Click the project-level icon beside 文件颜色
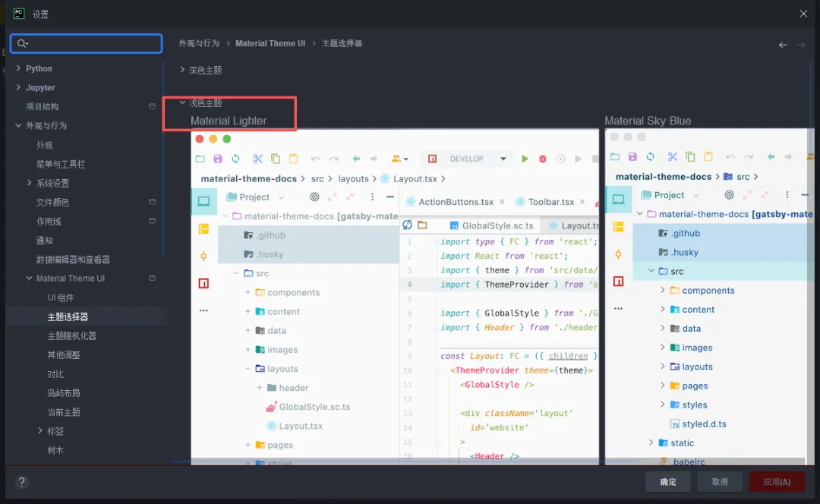The width and height of the screenshot is (820, 504). [x=152, y=202]
